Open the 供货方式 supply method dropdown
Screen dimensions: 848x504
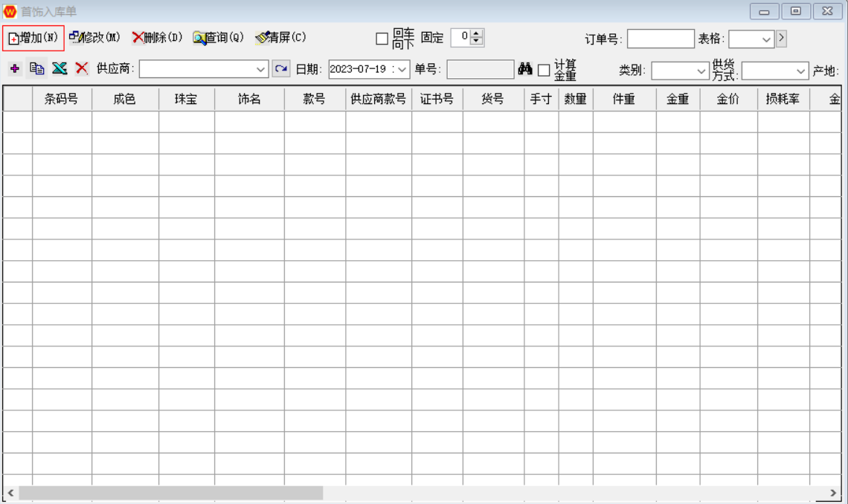point(800,71)
